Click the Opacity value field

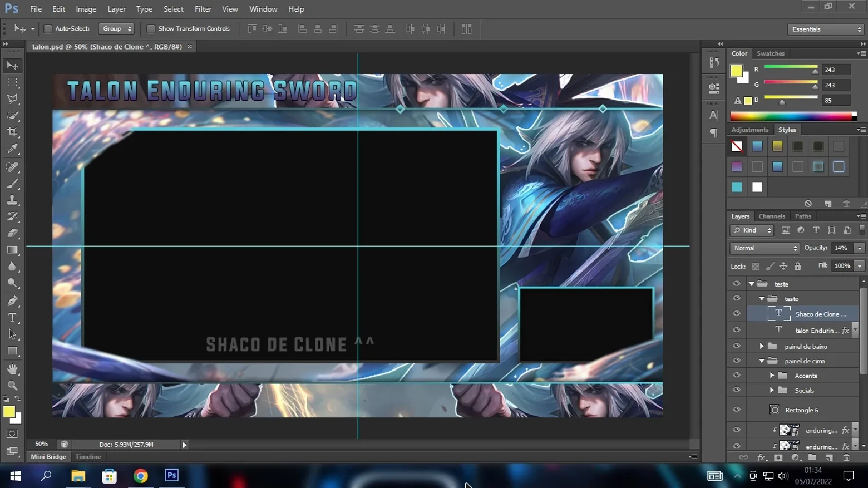click(841, 248)
